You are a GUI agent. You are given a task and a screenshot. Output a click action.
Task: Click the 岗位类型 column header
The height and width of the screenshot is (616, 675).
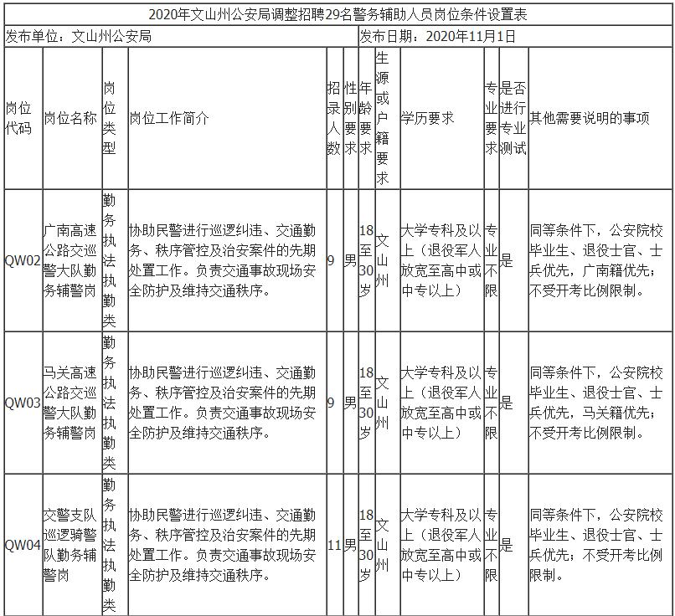pyautogui.click(x=115, y=118)
